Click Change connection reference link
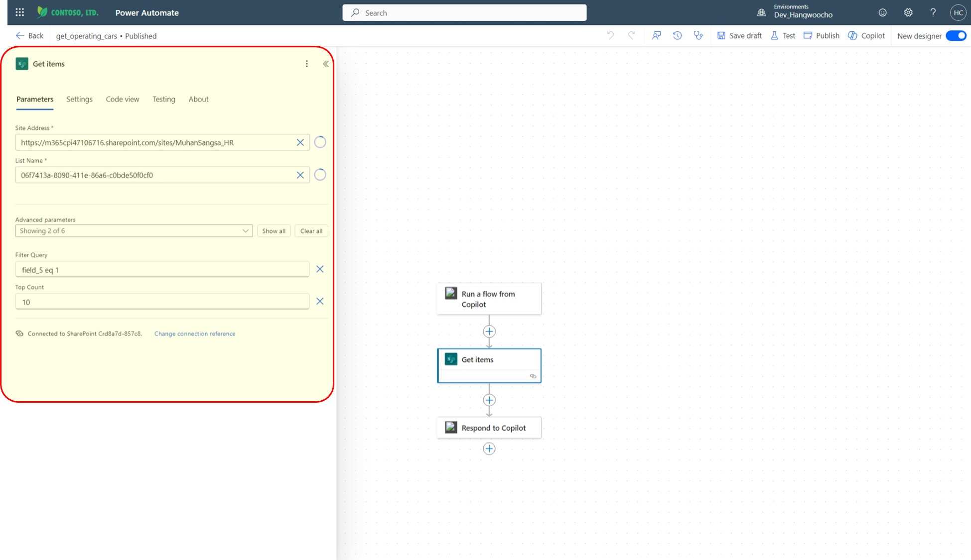971x560 pixels. (x=195, y=334)
